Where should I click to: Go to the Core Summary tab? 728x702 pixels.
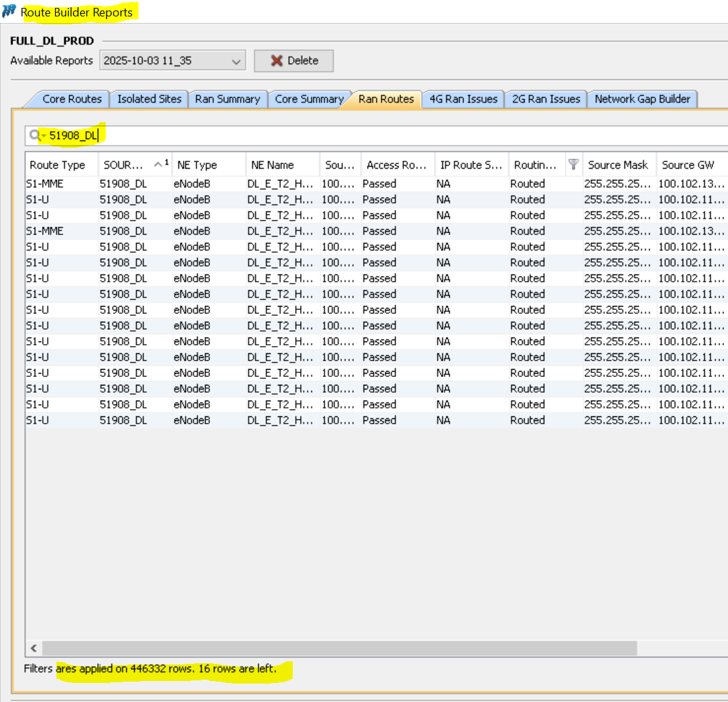click(309, 99)
